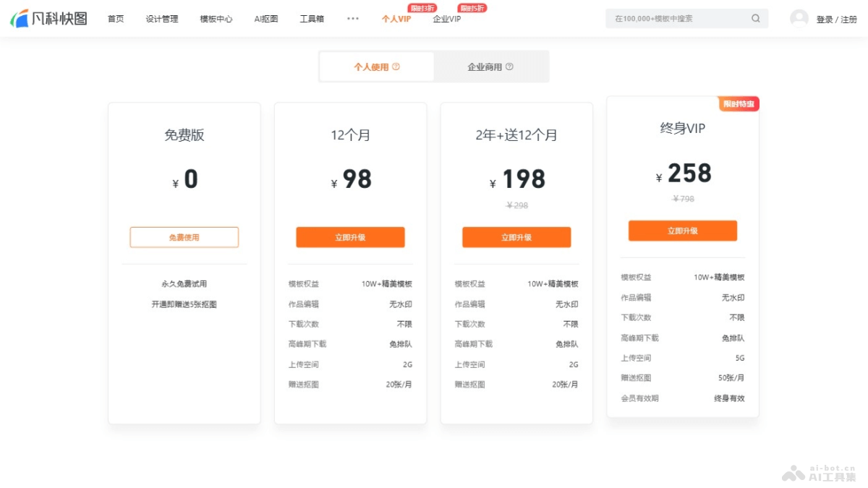Click the 限时3折 badge above 个人VIP
This screenshot has width=868, height=488.
pos(422,8)
